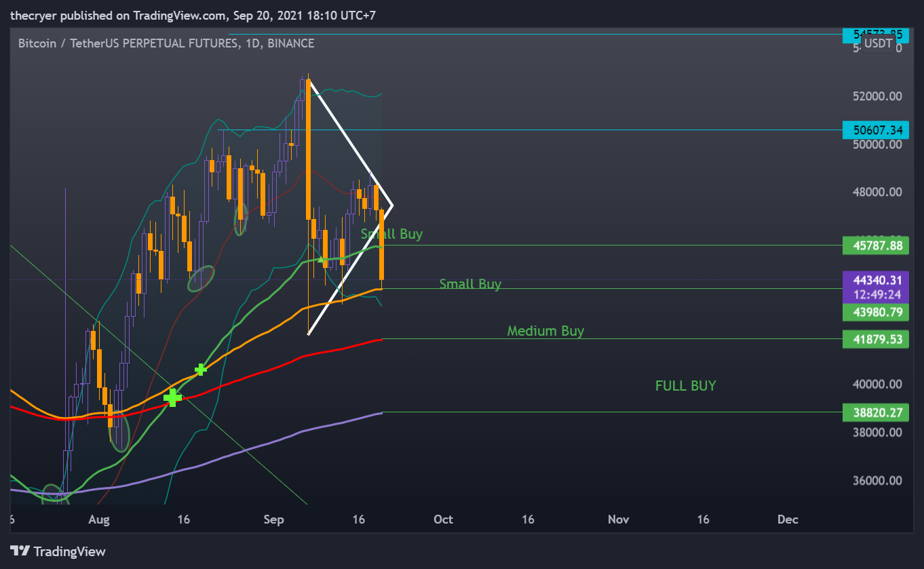This screenshot has height=569, width=924.
Task: Click the FULL BUY annotation text
Action: tap(685, 386)
